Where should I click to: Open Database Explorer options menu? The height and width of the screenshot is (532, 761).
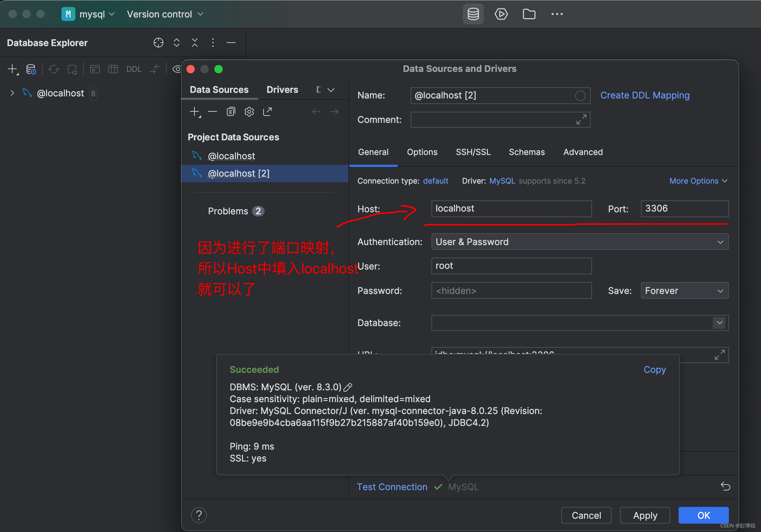pos(213,43)
